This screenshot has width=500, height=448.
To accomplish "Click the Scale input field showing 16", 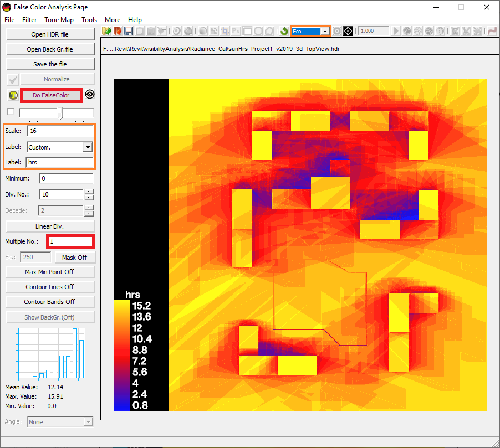I will pos(60,131).
